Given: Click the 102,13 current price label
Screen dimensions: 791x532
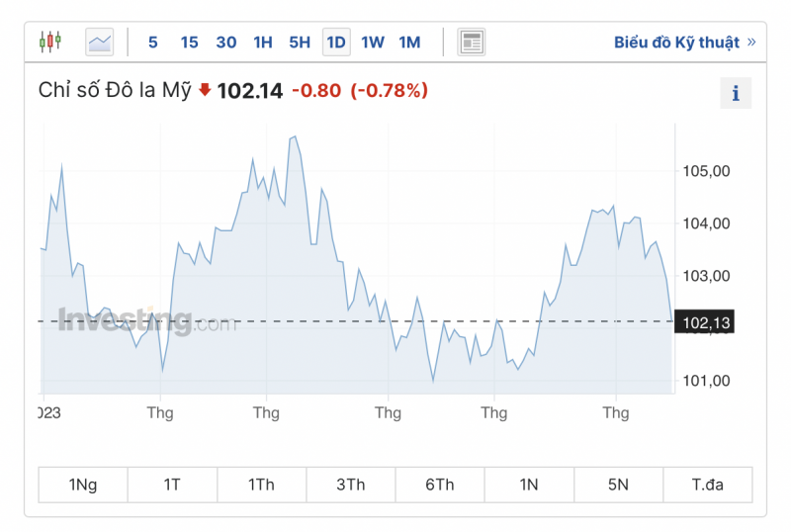Looking at the screenshot, I should (707, 322).
